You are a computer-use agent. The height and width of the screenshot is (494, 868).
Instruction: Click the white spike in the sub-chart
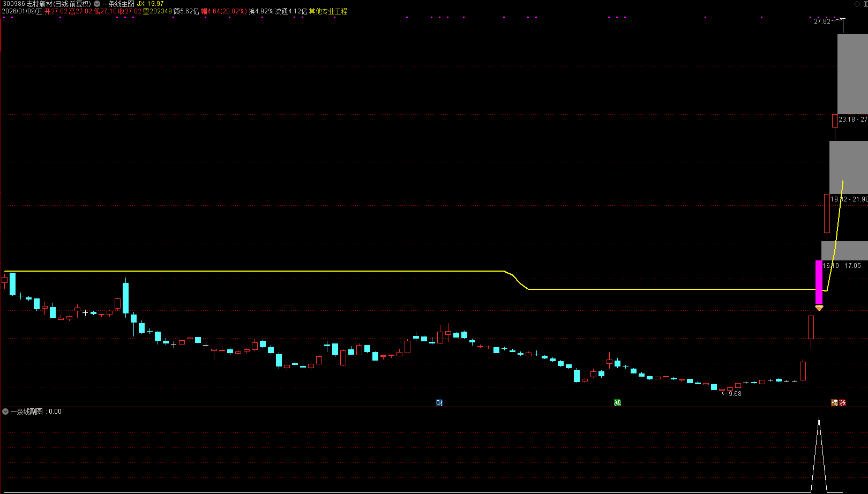pos(819,455)
